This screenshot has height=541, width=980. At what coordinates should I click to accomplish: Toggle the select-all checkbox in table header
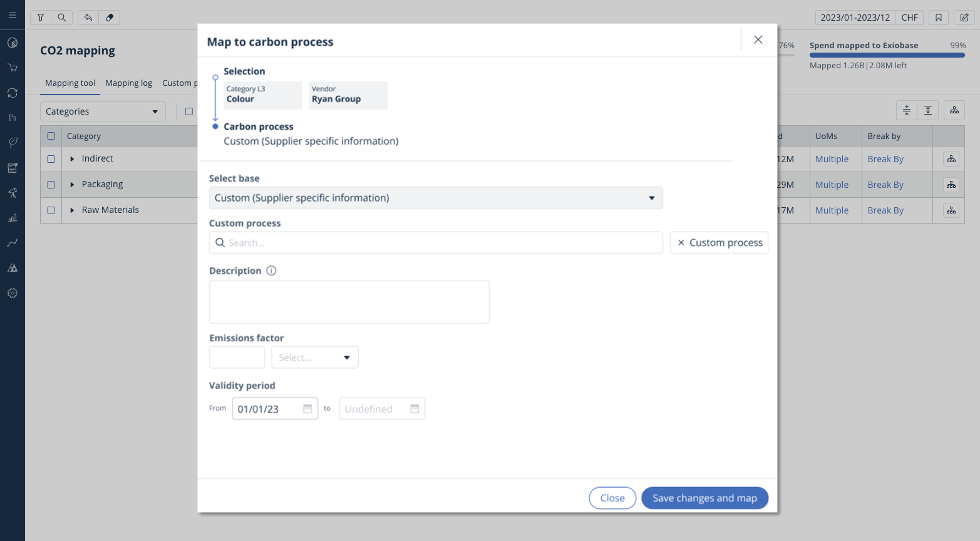pos(51,136)
